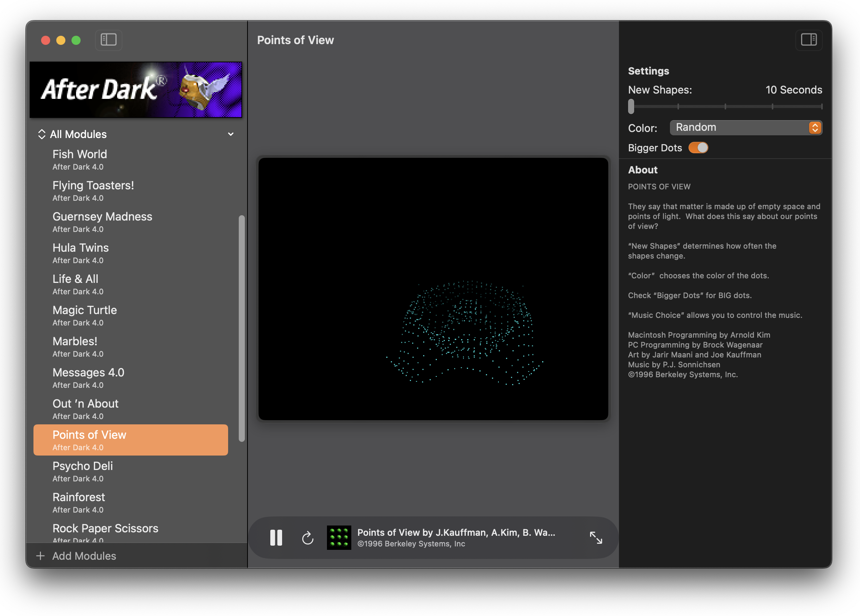
Task: Open the Color dropdown set to Random
Action: 746,127
